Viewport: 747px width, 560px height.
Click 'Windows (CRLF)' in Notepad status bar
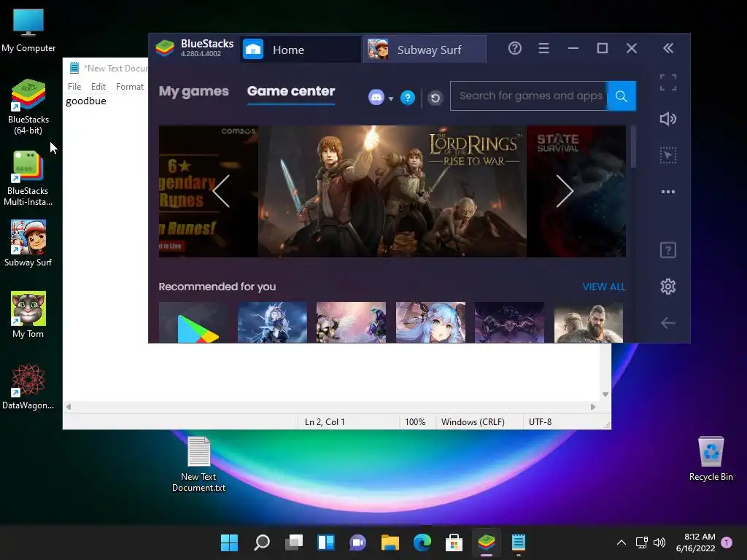[x=473, y=422]
